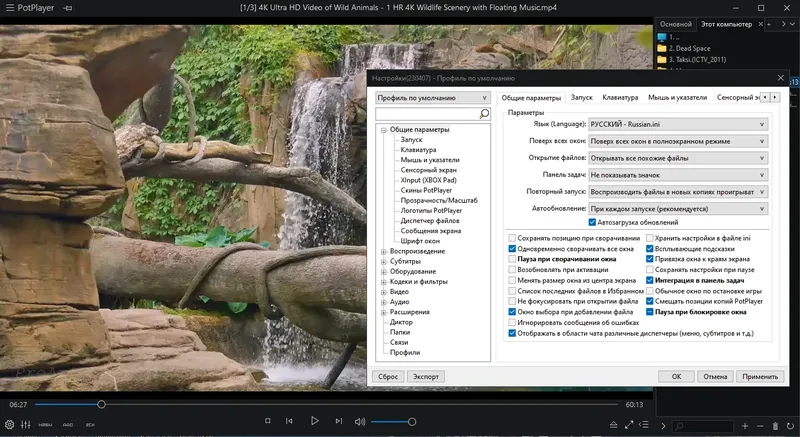Enable 'Пауза при сворачивании окна' checkbox
The image size is (800, 437).
coord(513,258)
